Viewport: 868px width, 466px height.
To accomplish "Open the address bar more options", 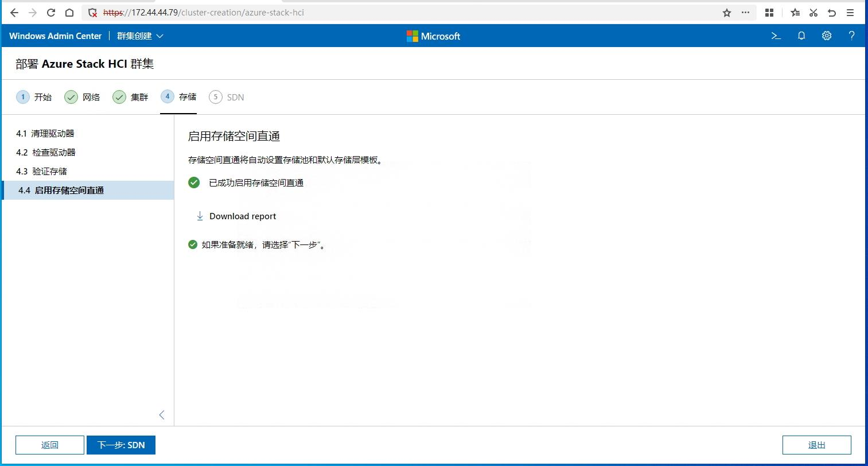I will pos(745,13).
